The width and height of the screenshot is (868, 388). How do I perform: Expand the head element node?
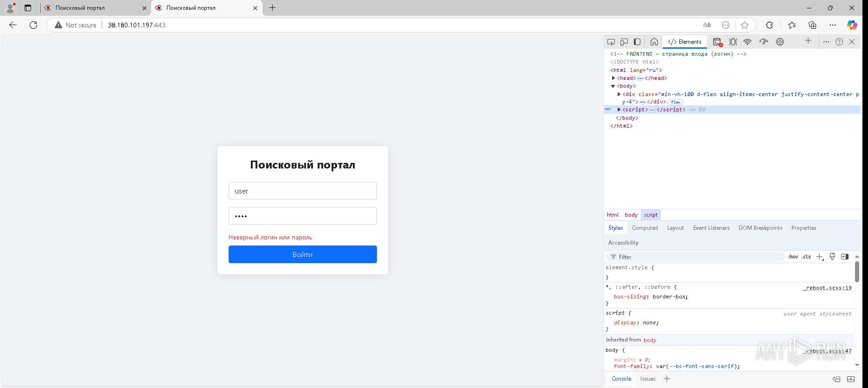coord(613,78)
